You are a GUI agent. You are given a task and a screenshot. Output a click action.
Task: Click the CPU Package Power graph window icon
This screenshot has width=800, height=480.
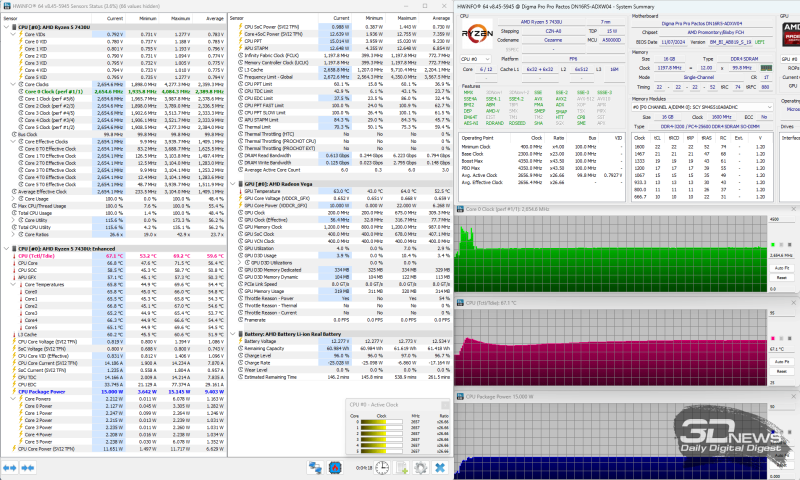pos(460,396)
